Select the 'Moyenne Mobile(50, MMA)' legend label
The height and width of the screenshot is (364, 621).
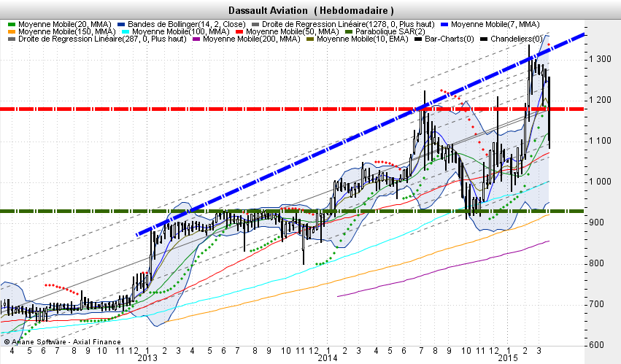(x=293, y=31)
